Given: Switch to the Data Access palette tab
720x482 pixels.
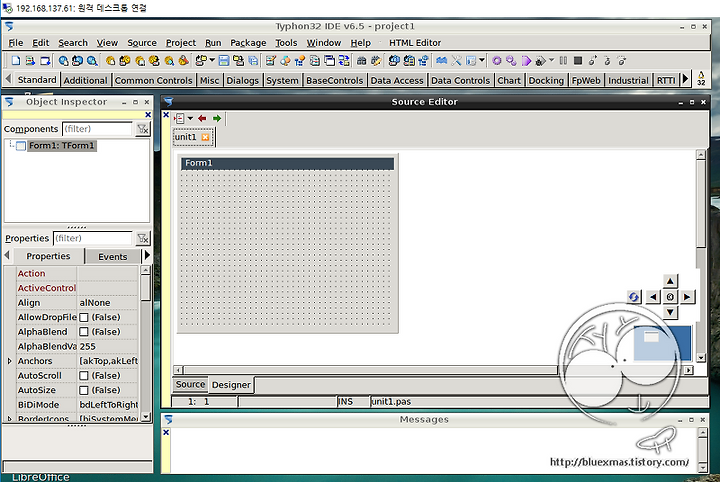Looking at the screenshot, I should [397, 80].
